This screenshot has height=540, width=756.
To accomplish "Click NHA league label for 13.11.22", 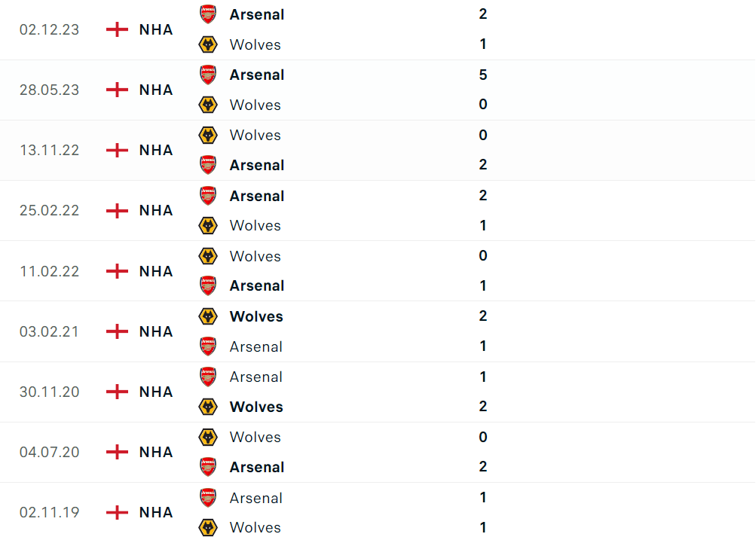I will [156, 150].
